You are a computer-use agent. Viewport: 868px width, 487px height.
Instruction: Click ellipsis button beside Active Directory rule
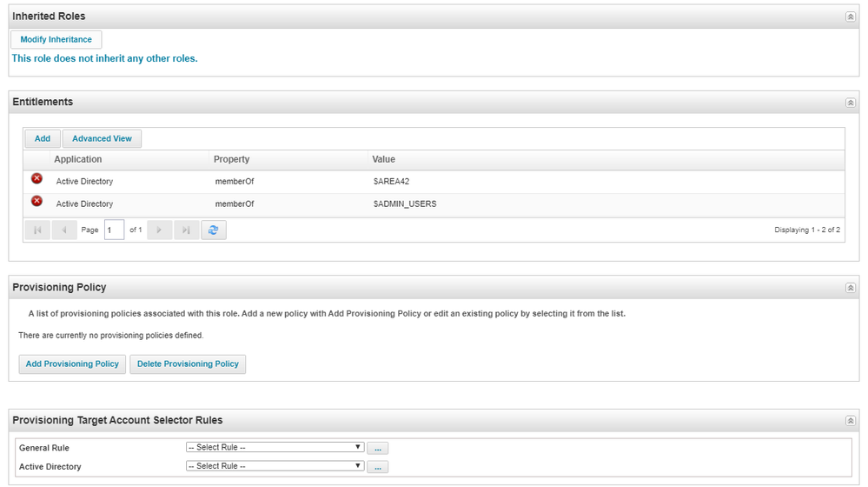click(377, 467)
